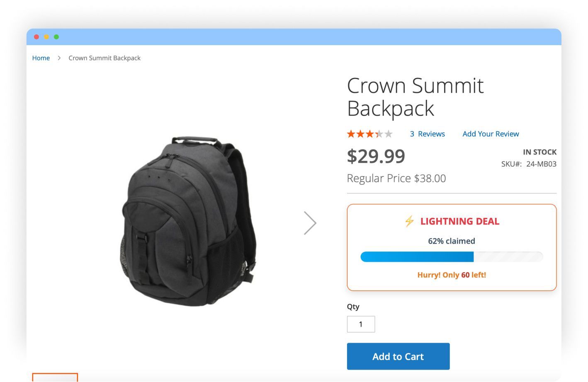Open the 3 Reviews link
The image size is (588, 382).
point(427,134)
